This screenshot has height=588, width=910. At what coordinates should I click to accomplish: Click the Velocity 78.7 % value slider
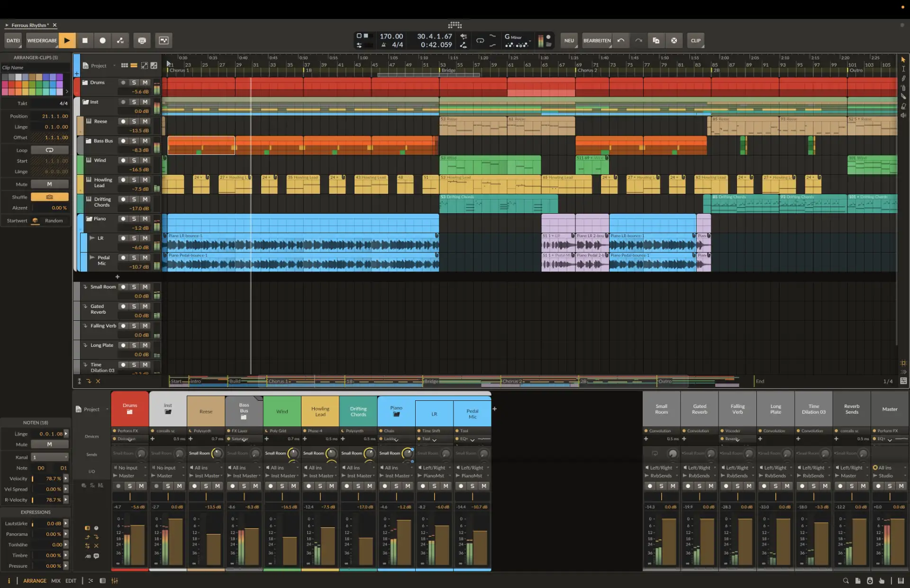tap(47, 479)
